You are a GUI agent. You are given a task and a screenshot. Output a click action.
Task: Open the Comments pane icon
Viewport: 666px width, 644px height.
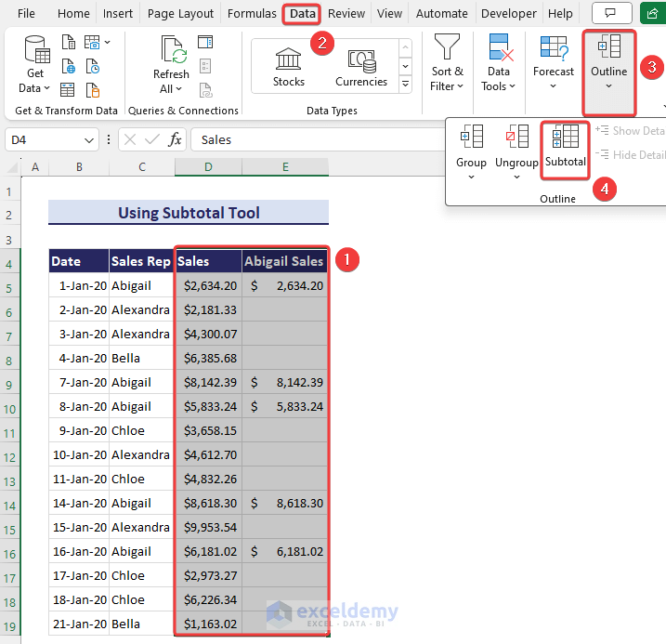[x=610, y=13]
